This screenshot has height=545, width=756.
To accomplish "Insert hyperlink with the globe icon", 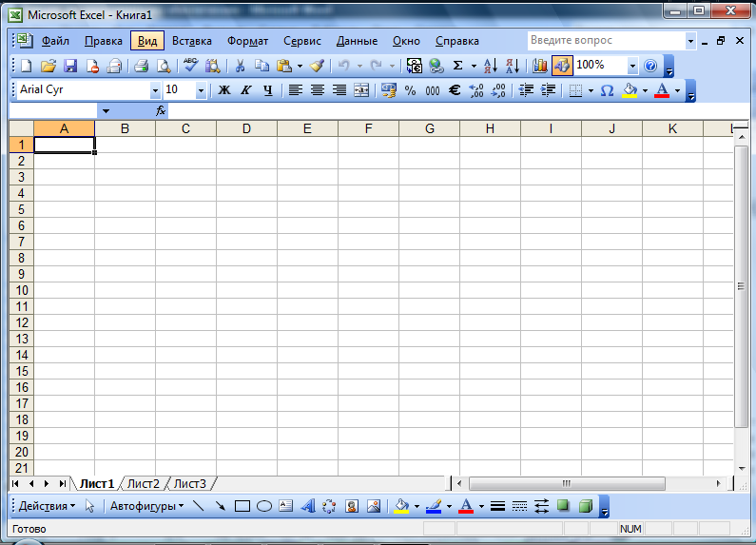I will tap(436, 66).
